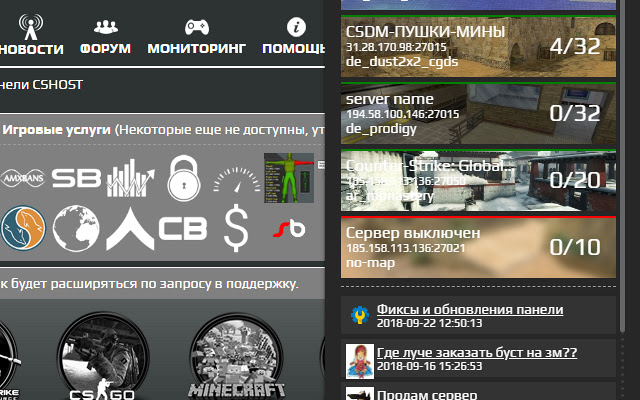This screenshot has height=400, width=640.
Task: Click the gear wrench icon beside Фиксы
Action: 360,315
